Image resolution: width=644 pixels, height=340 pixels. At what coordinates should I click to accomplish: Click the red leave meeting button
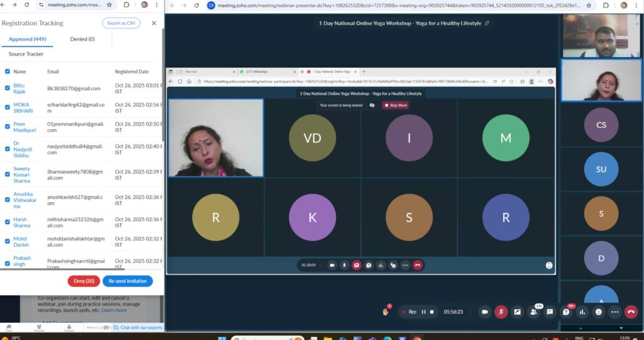click(x=631, y=312)
